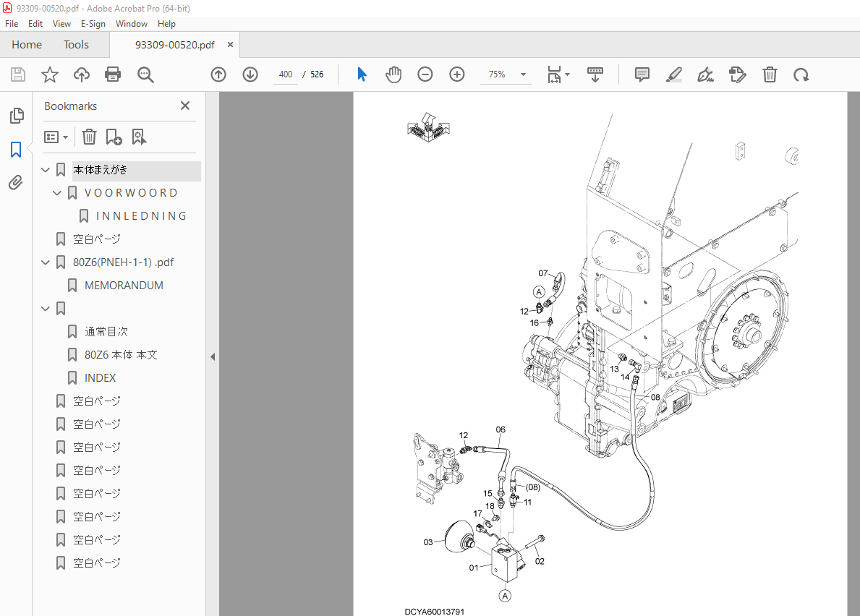This screenshot has height=616, width=860.
Task: Go to previous page arrow
Action: [x=218, y=74]
